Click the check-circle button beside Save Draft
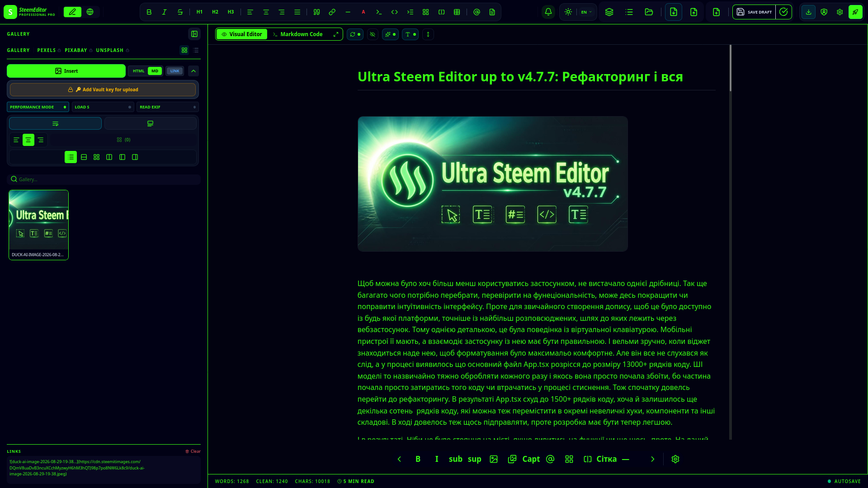This screenshot has height=488, width=868. tap(783, 12)
